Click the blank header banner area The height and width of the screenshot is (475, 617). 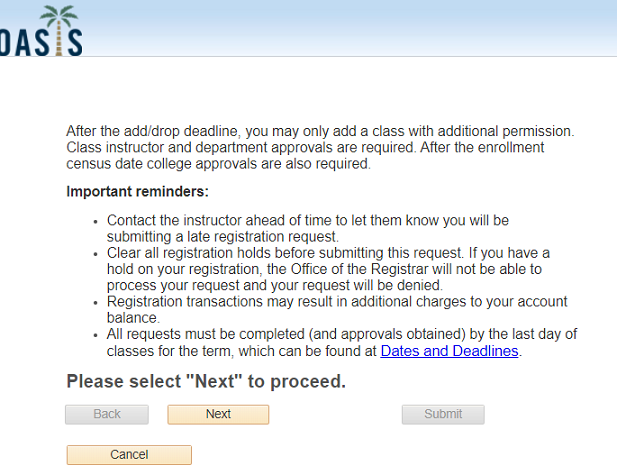click(350, 28)
